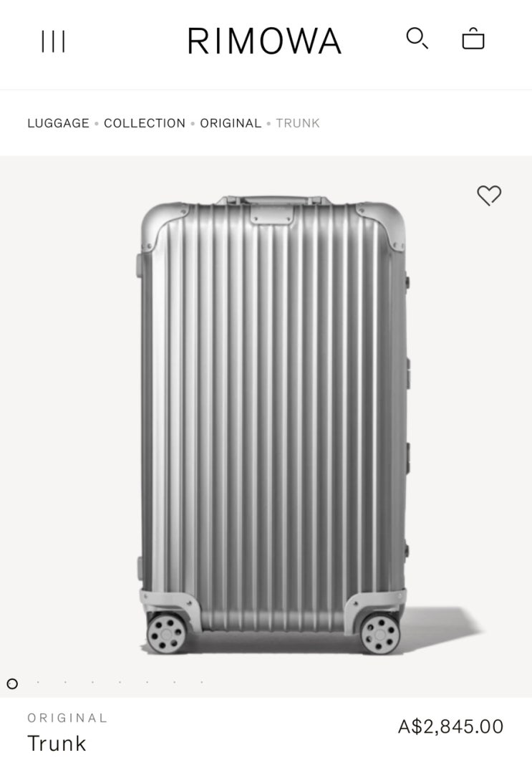Open the LUGGAGE breadcrumb link
This screenshot has width=532, height=768.
[x=58, y=123]
